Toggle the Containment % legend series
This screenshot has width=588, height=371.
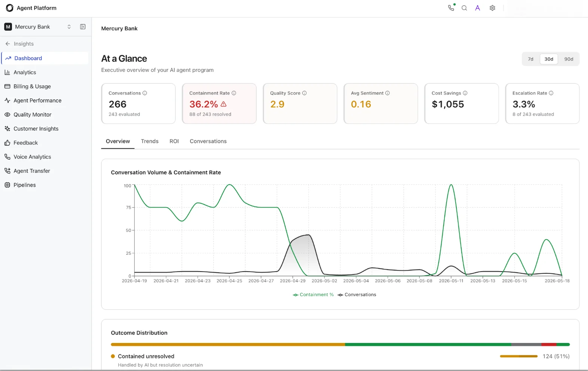tap(313, 295)
